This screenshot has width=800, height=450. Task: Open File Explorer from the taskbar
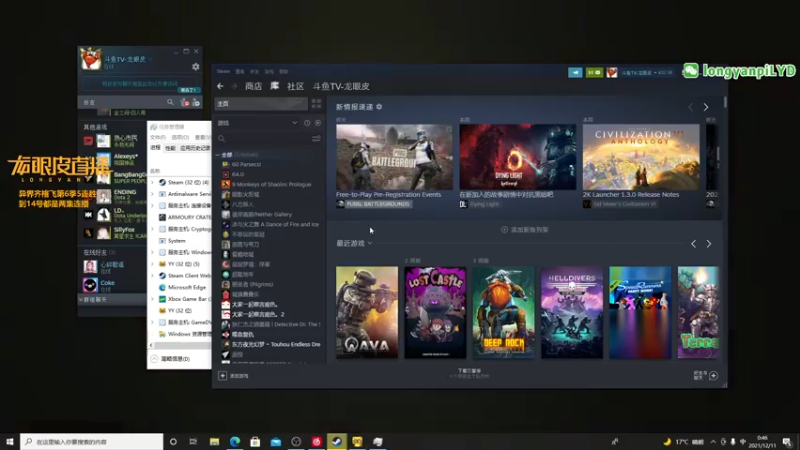(214, 441)
